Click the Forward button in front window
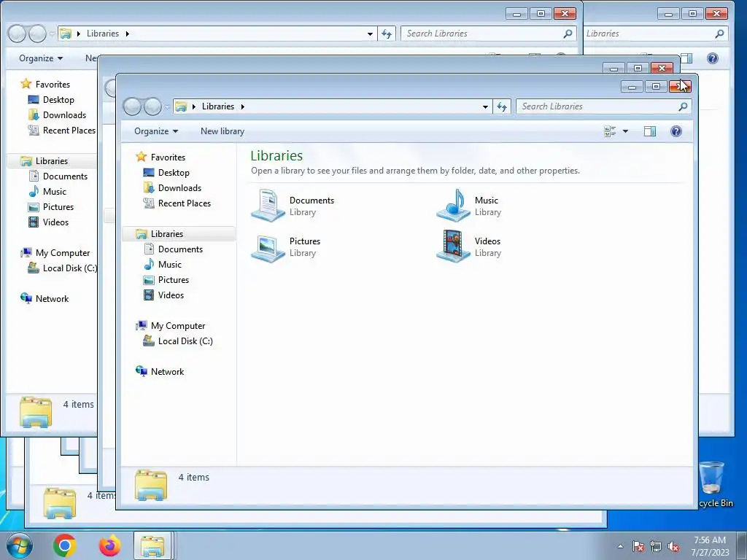 point(153,106)
